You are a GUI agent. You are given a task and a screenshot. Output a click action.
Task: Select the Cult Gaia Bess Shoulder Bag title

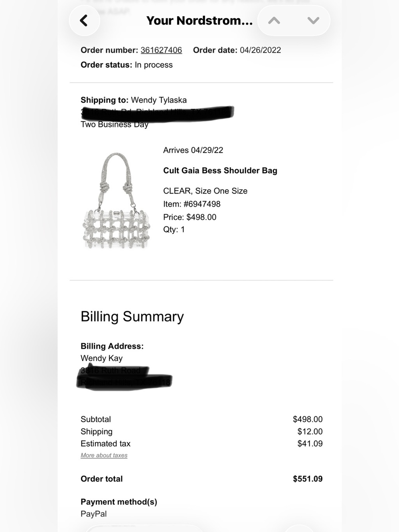point(220,170)
